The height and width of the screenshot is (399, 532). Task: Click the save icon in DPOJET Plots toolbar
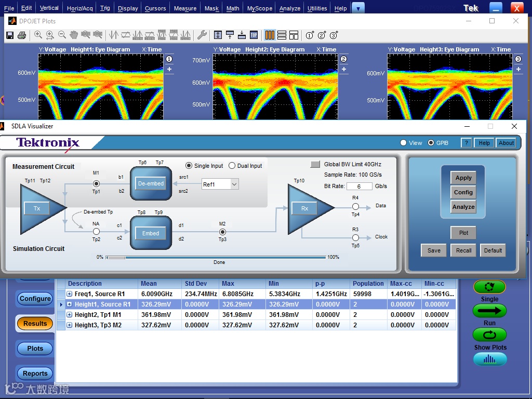(x=10, y=35)
